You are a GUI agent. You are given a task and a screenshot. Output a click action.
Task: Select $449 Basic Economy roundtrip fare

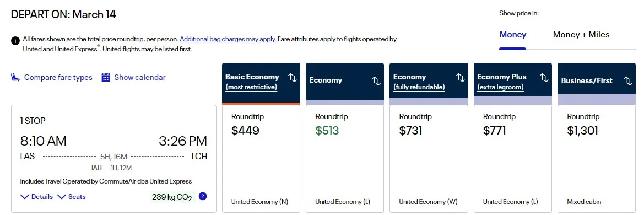(x=261, y=159)
